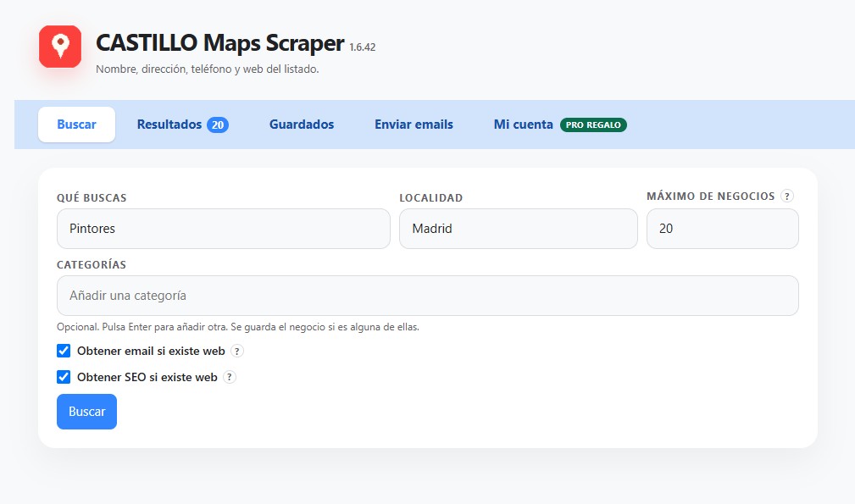The image size is (855, 504).
Task: Click label Obtener email si existe web
Action: tap(151, 351)
